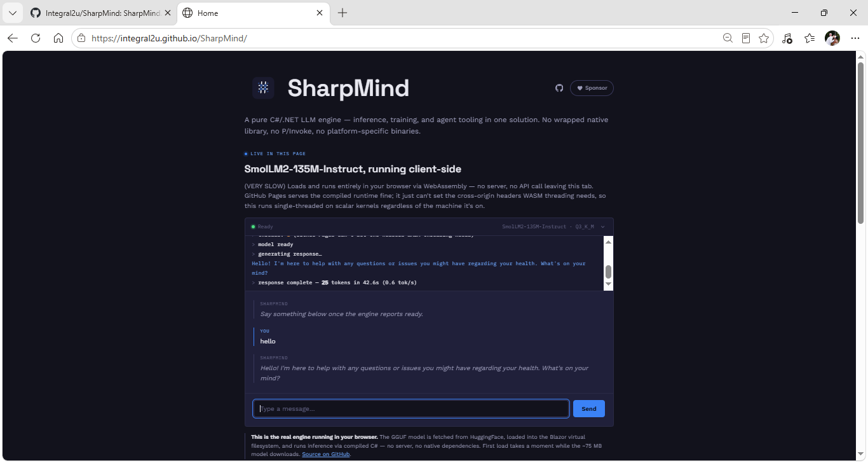Close the Integral2u/SharpMind GitHub tab
Viewport: 868px width, 463px height.
point(168,13)
